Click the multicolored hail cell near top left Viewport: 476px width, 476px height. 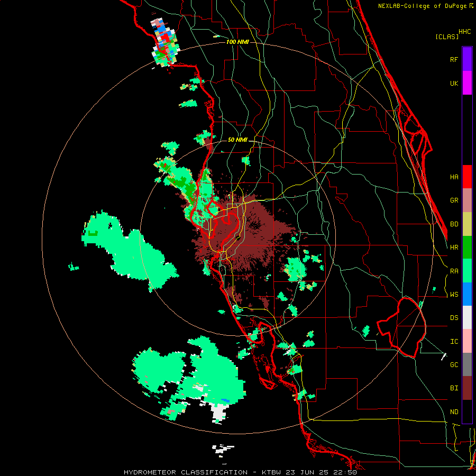[x=164, y=42]
